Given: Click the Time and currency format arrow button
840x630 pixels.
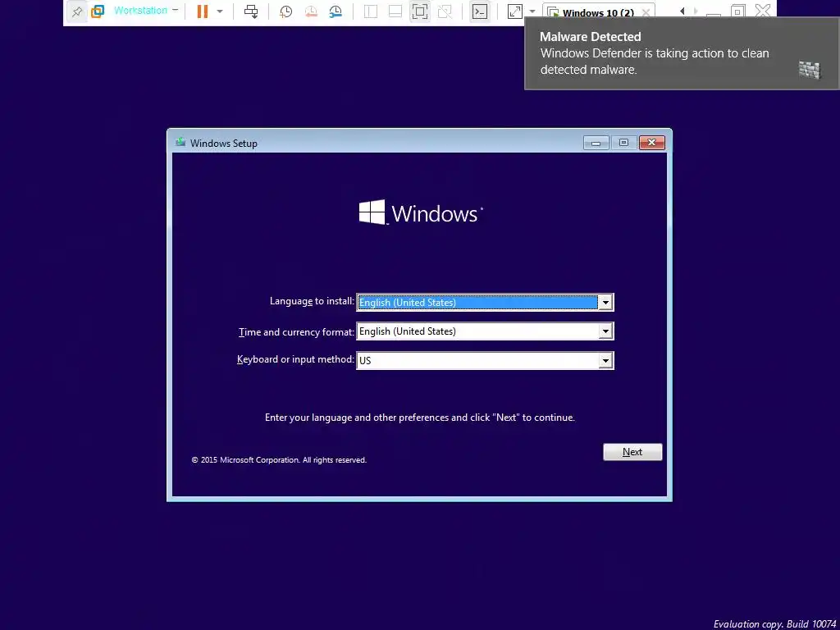Looking at the screenshot, I should click(x=605, y=331).
